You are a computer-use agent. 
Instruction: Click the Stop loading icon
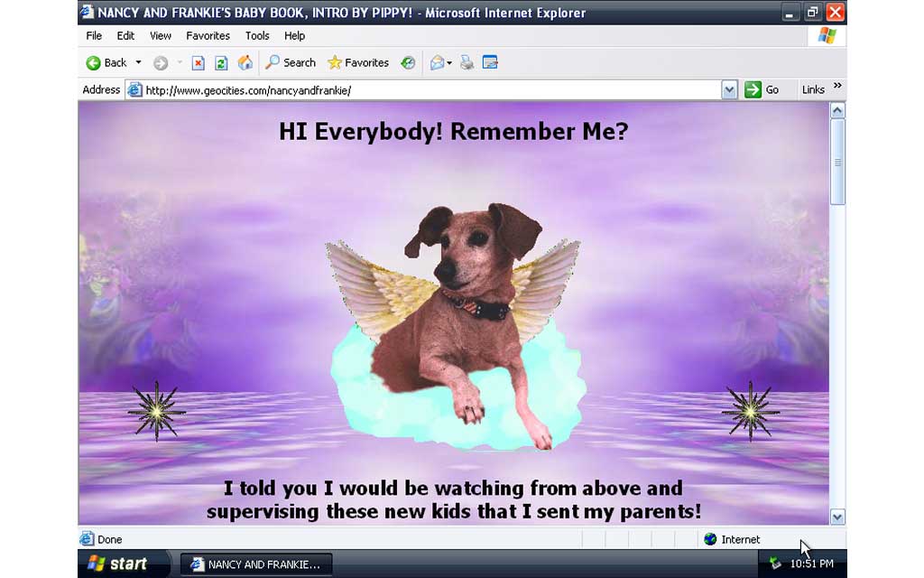point(199,63)
